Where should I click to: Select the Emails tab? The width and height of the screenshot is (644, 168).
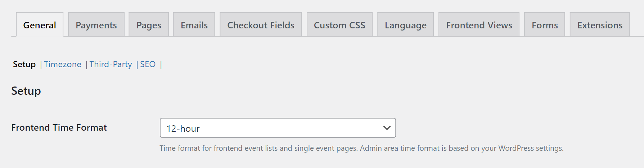coord(194,25)
